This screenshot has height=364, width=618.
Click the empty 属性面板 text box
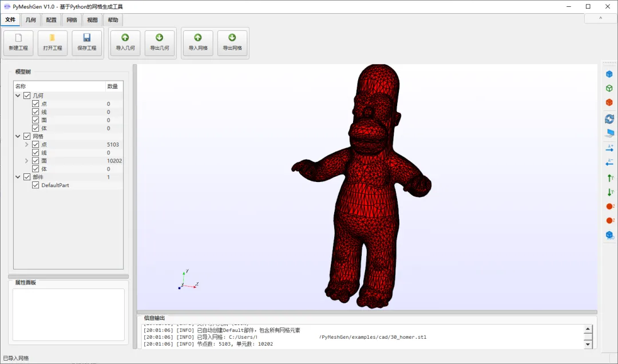[x=69, y=314]
